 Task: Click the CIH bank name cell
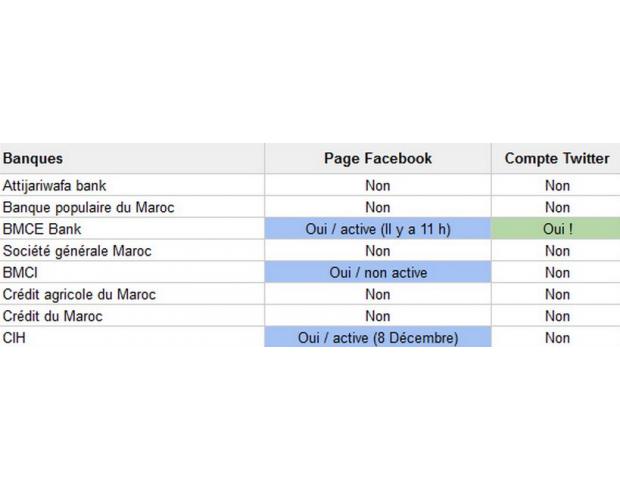(16, 338)
